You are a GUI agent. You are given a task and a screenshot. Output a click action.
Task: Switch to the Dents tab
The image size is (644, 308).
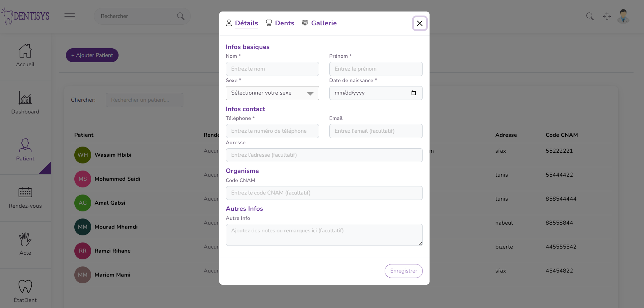click(x=280, y=23)
